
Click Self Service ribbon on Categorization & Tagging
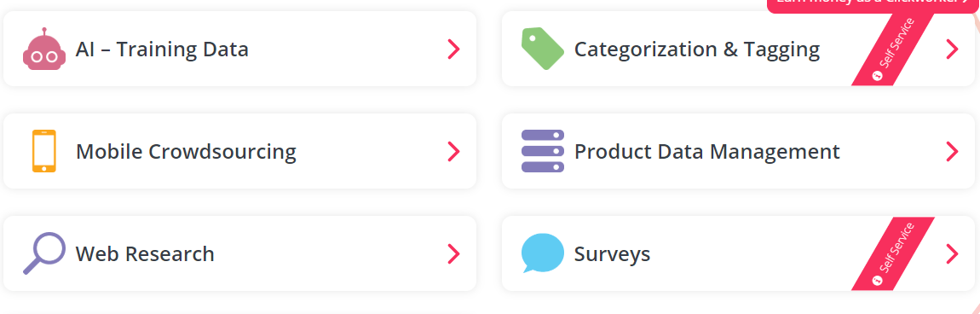pyautogui.click(x=892, y=50)
